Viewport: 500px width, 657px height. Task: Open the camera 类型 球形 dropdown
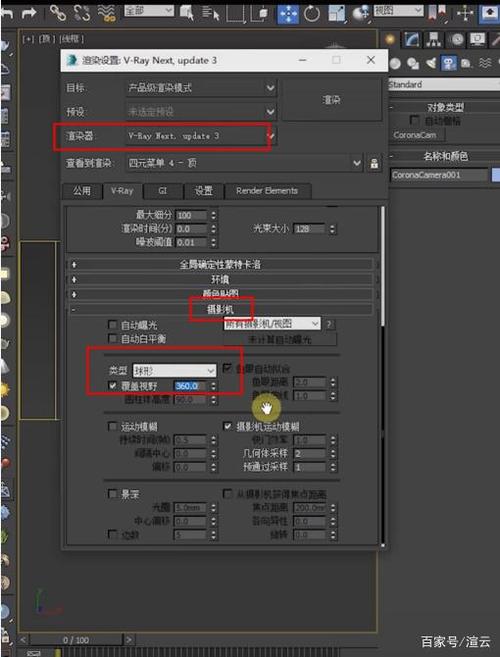click(174, 370)
